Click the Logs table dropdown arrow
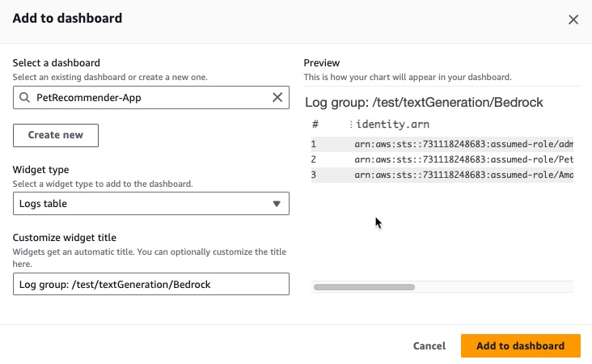 tap(277, 204)
